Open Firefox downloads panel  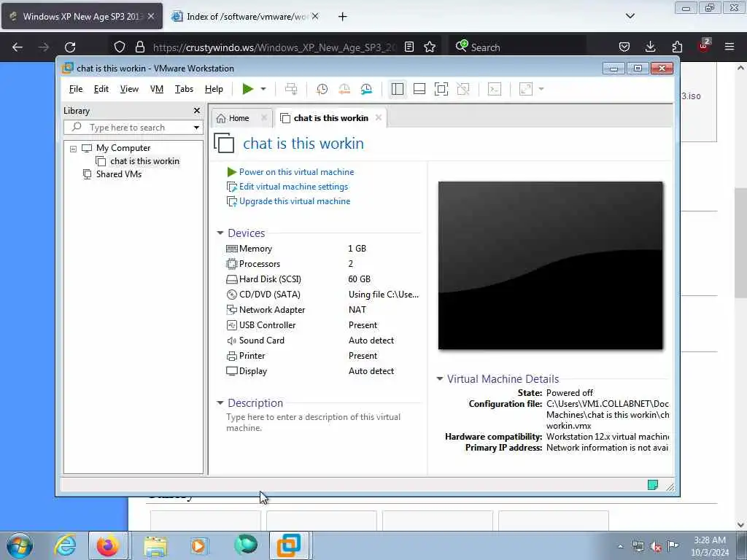coord(650,47)
